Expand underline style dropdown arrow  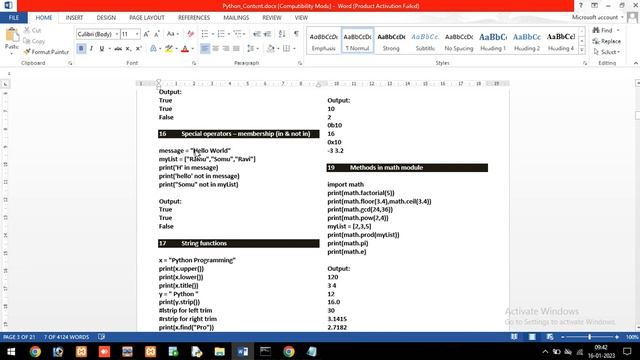109,49
